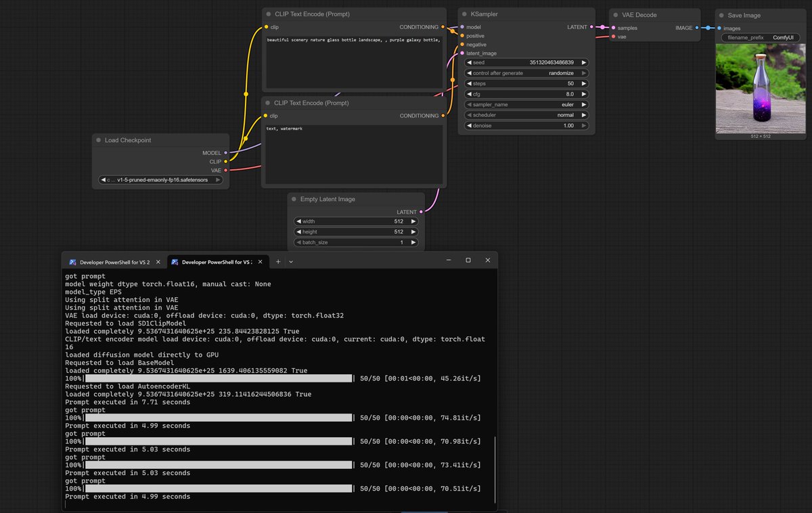The width and height of the screenshot is (812, 513).
Task: Click the MODEL output slot on Load Checkpoint
Action: [x=225, y=153]
